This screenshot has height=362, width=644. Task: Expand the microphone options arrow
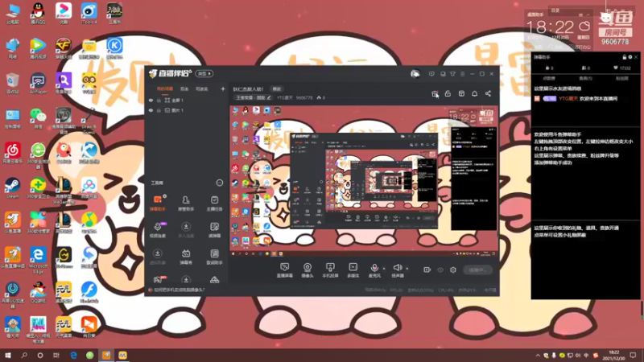click(384, 269)
